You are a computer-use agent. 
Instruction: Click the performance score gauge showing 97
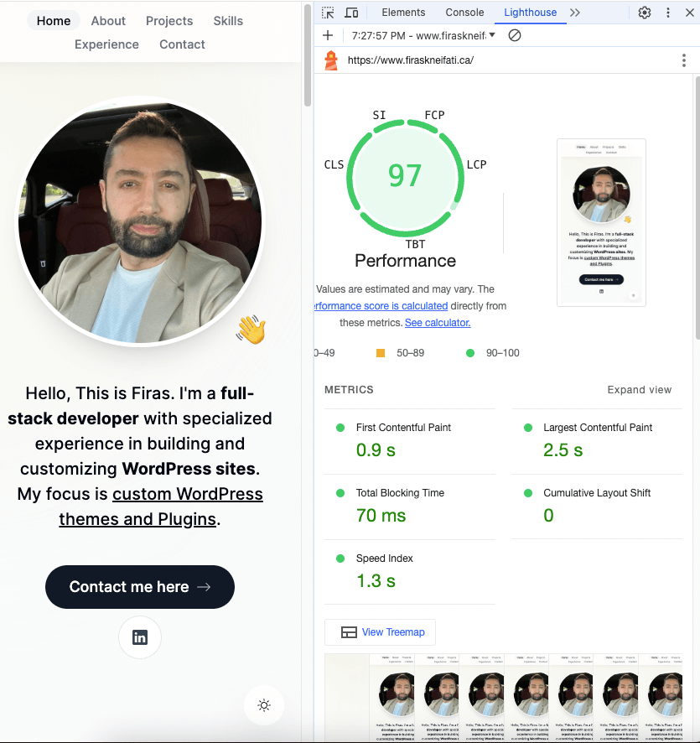coord(405,176)
